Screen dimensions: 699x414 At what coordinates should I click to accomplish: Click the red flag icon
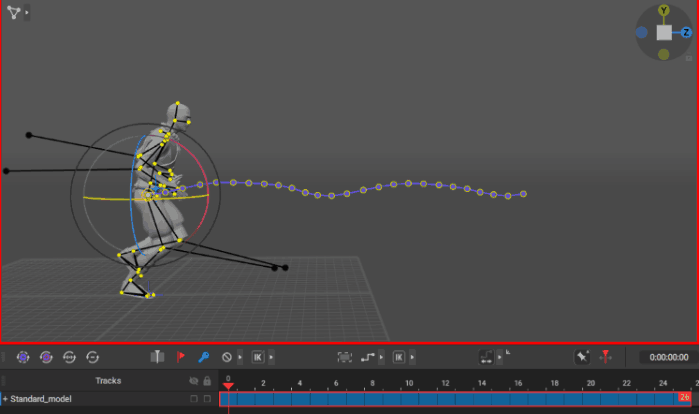pyautogui.click(x=181, y=357)
